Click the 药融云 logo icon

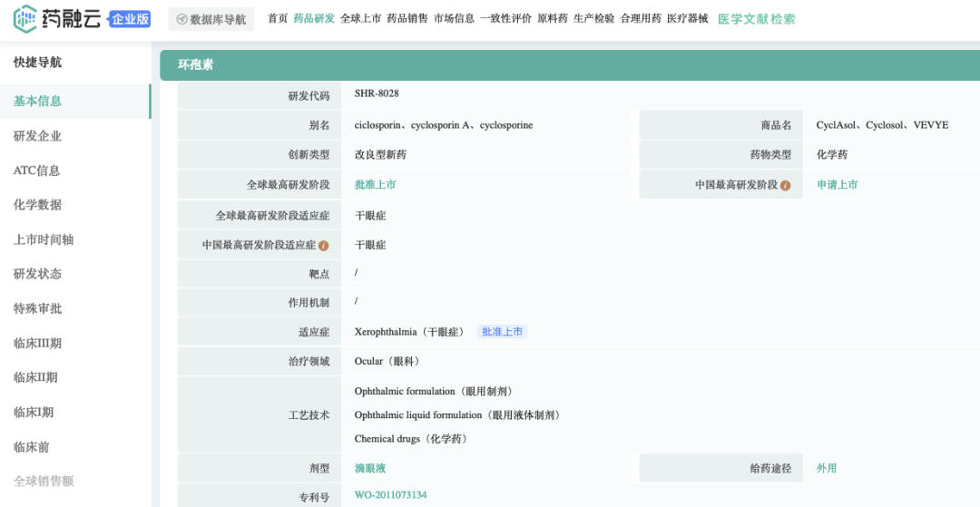coord(24,18)
